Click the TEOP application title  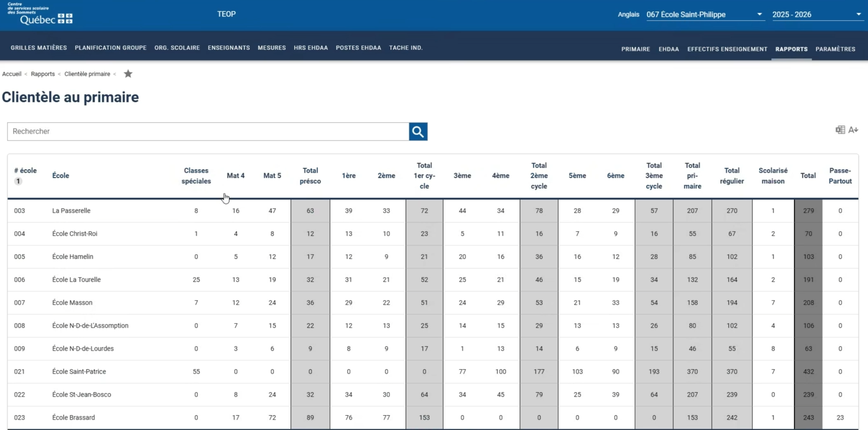(226, 14)
